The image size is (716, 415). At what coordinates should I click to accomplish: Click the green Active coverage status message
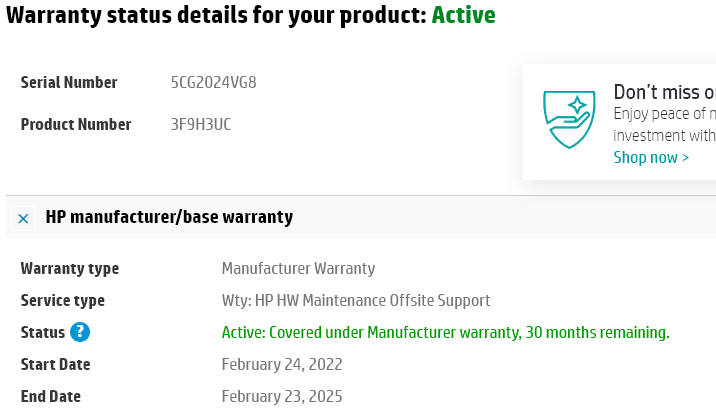pos(445,332)
